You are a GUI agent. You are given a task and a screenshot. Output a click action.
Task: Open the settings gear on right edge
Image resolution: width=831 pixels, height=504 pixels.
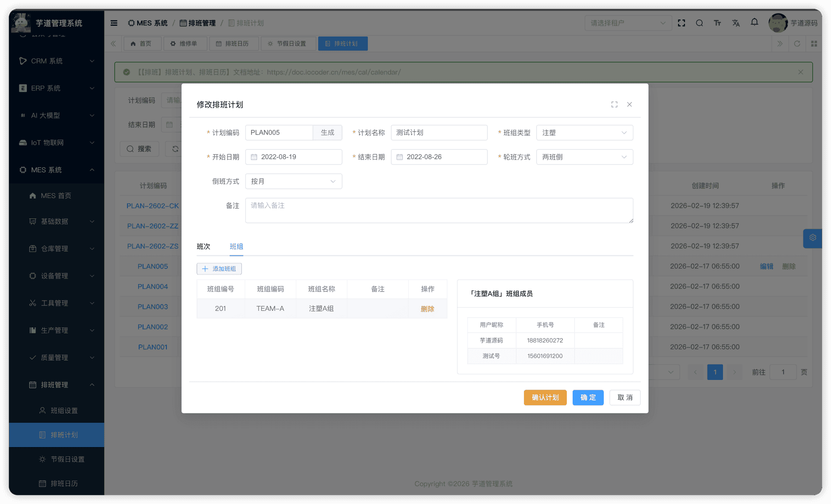813,238
